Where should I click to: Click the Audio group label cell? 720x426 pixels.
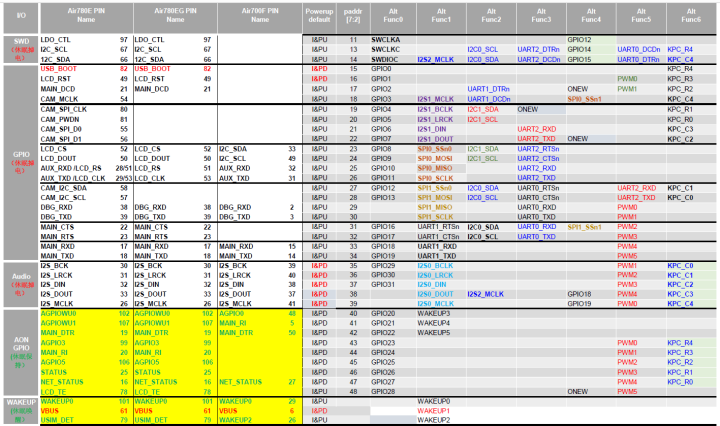21,285
